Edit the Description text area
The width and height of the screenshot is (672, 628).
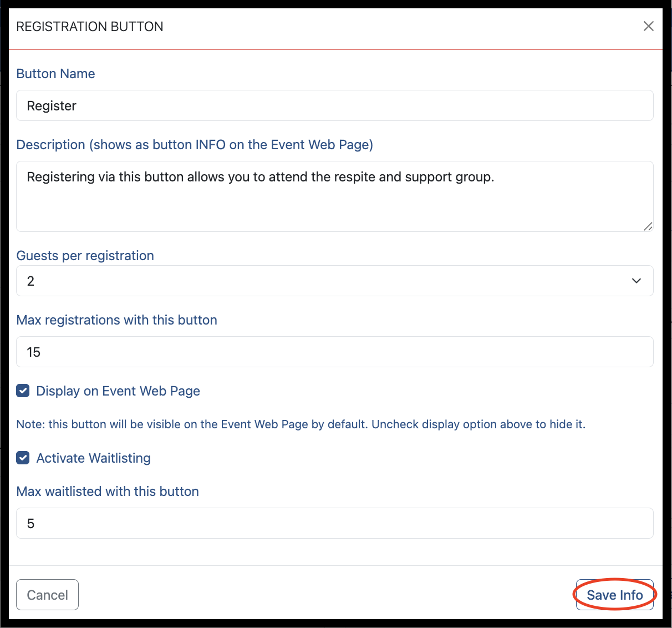click(335, 196)
